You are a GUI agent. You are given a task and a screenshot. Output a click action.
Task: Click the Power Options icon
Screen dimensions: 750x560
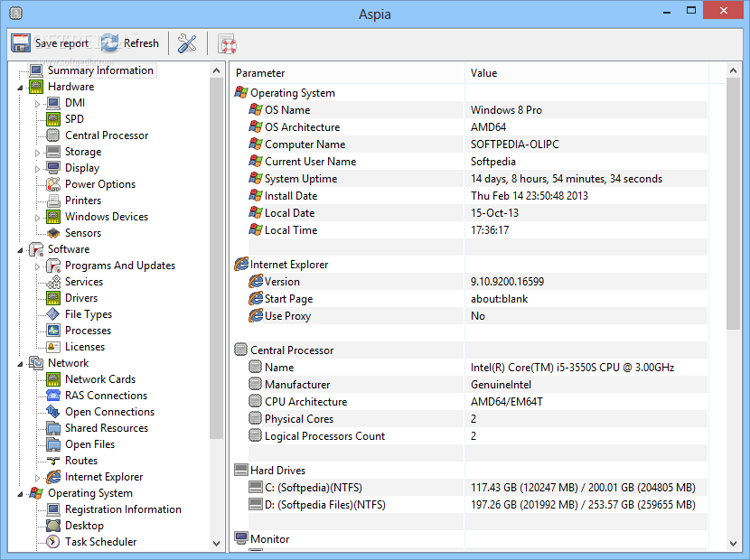pos(53,184)
